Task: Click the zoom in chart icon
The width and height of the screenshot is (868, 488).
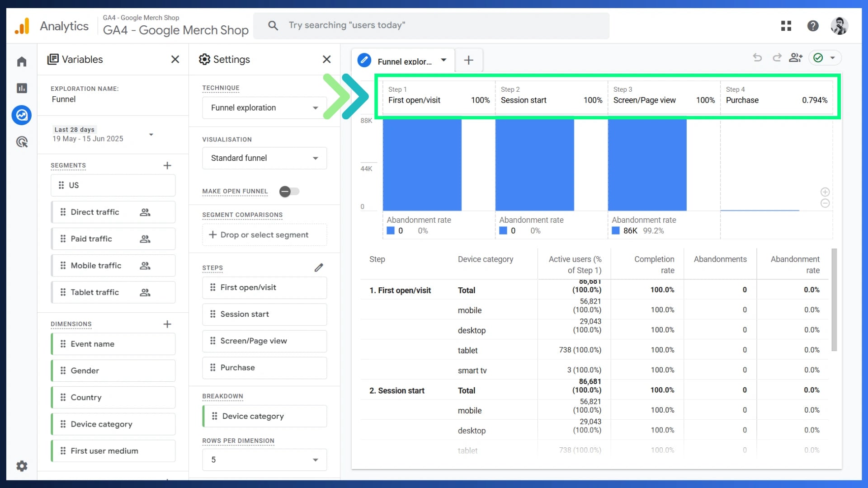Action: [x=825, y=192]
